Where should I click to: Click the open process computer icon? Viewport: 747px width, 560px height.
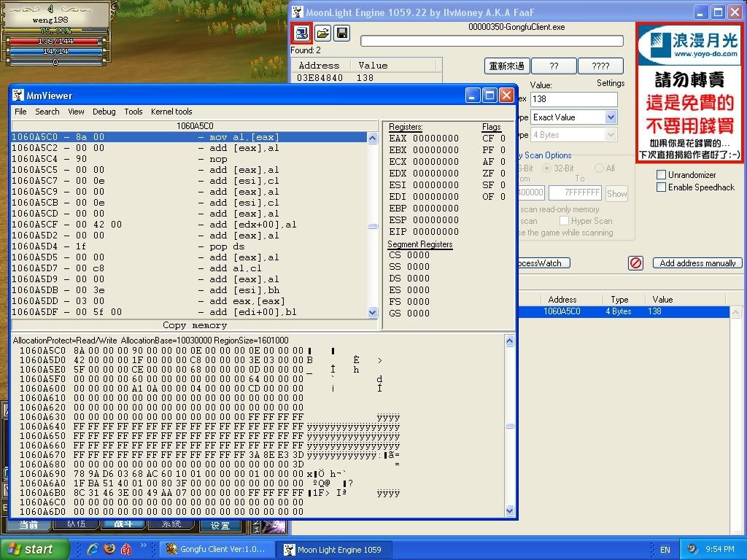[301, 33]
